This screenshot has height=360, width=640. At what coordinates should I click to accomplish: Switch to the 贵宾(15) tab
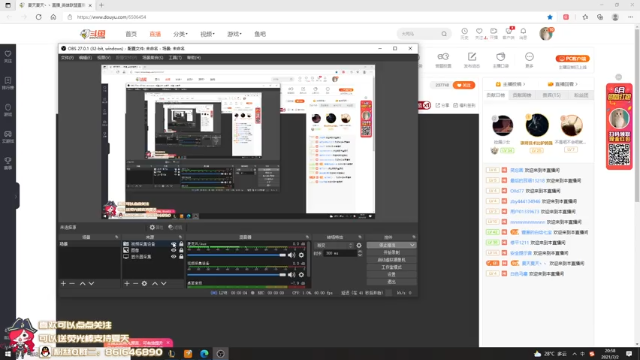[x=551, y=95]
